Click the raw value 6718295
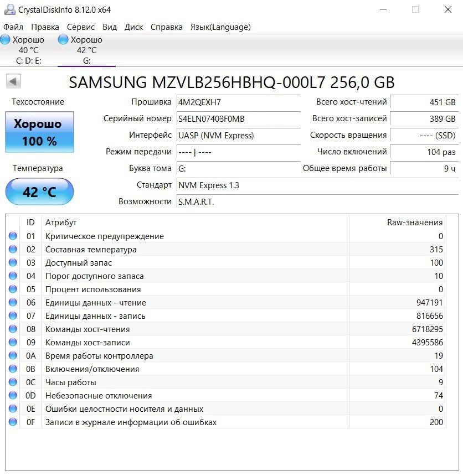This screenshot has width=463, height=476. pos(427,329)
